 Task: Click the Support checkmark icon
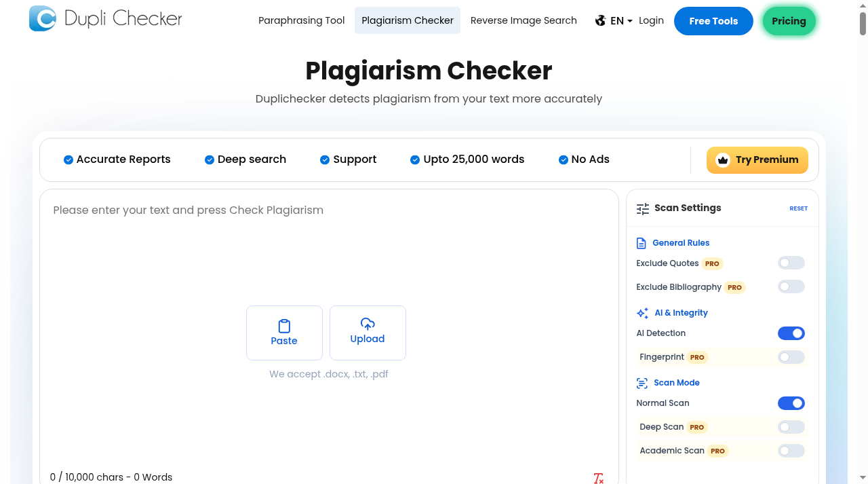pyautogui.click(x=325, y=160)
